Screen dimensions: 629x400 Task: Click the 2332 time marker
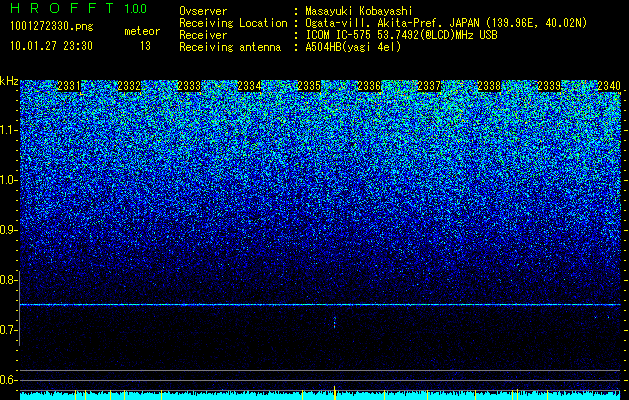click(129, 86)
